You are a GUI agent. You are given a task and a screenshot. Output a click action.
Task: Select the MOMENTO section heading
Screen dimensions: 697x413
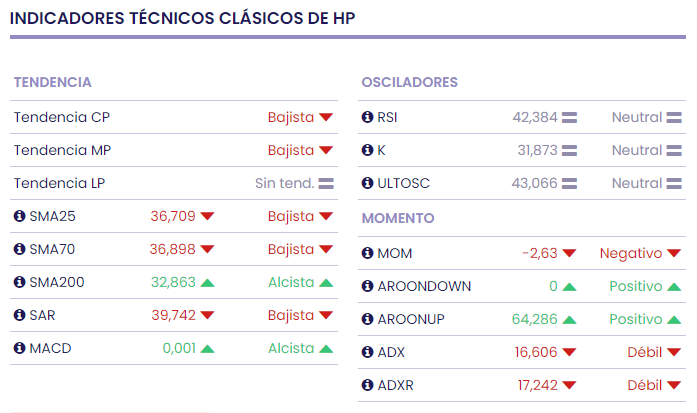(398, 218)
